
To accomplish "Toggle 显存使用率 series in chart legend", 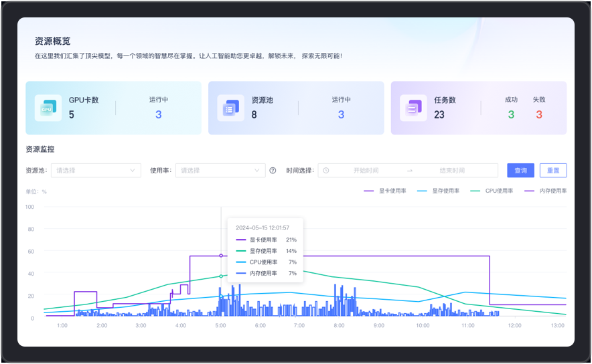I will (439, 191).
